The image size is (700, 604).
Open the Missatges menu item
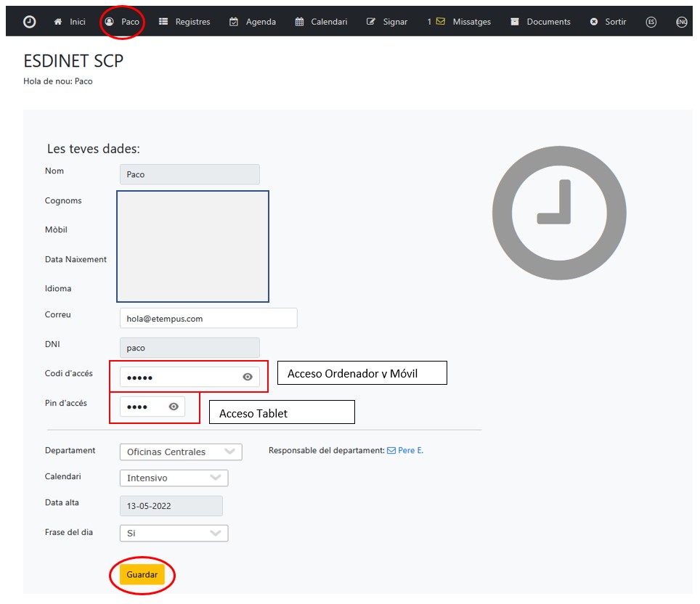point(471,22)
